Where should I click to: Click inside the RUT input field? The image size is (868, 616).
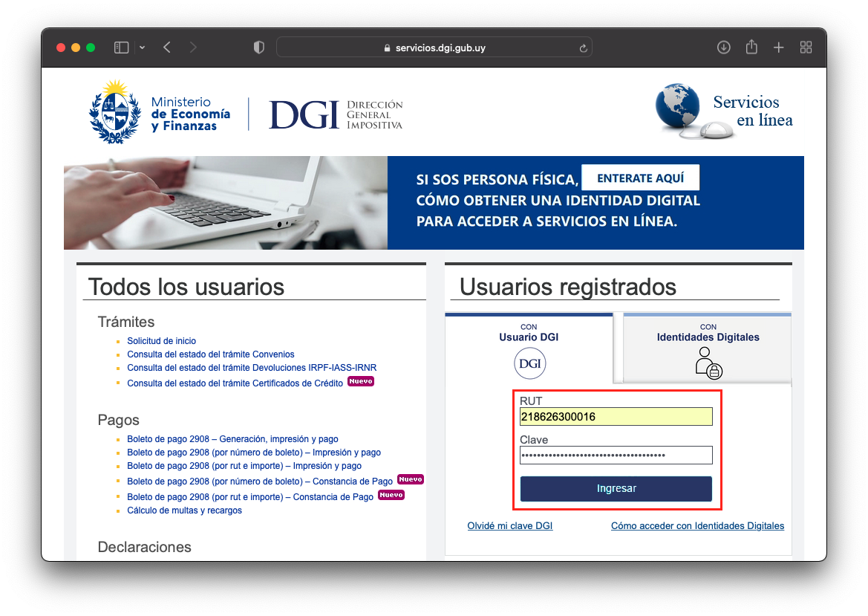click(x=616, y=416)
